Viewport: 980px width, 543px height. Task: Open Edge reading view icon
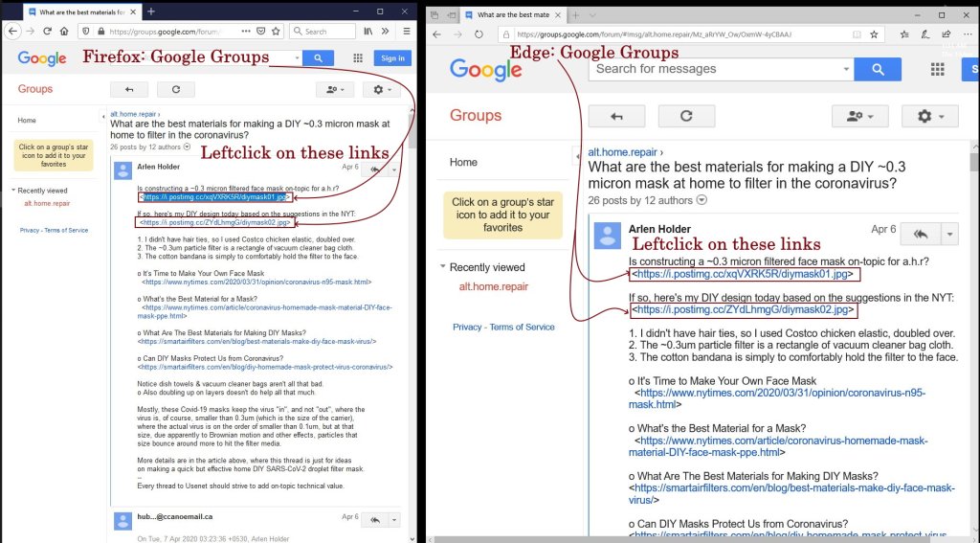857,34
